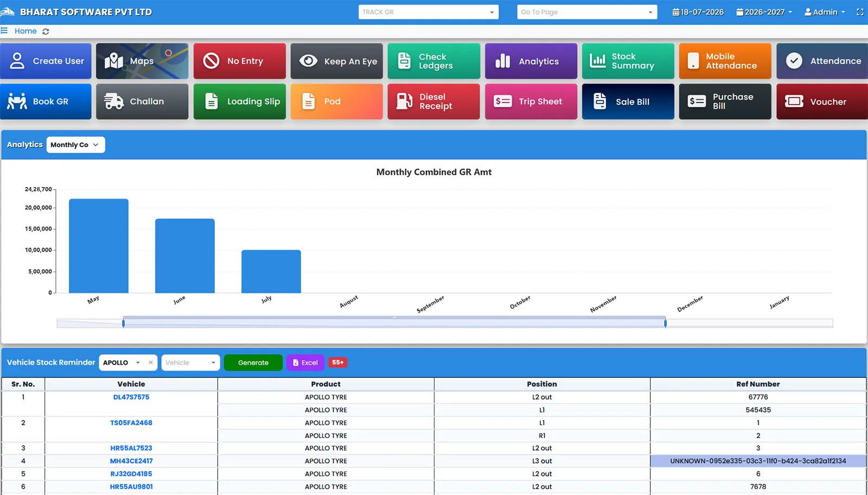This screenshot has height=495, width=868.
Task: Open vehicle link HR55AL7523
Action: tap(131, 448)
